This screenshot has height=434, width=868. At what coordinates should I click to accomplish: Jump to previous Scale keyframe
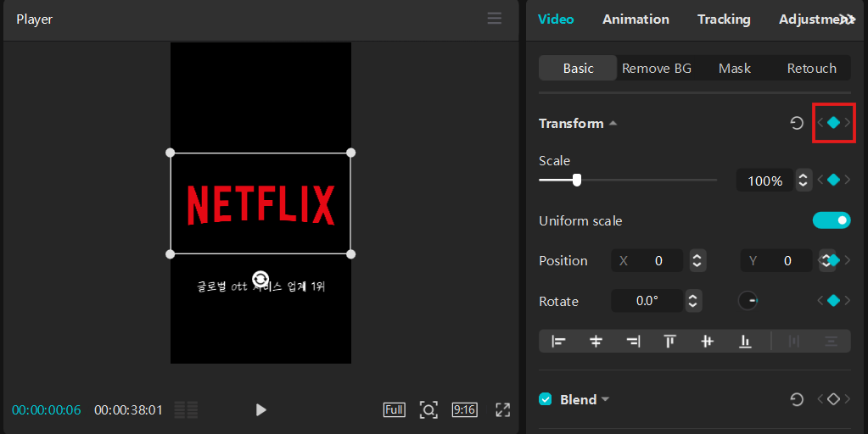click(x=820, y=180)
